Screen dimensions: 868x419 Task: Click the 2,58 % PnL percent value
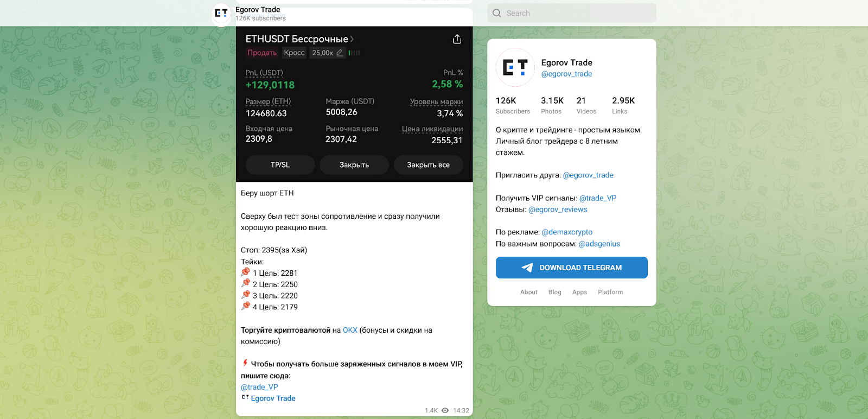(x=448, y=84)
